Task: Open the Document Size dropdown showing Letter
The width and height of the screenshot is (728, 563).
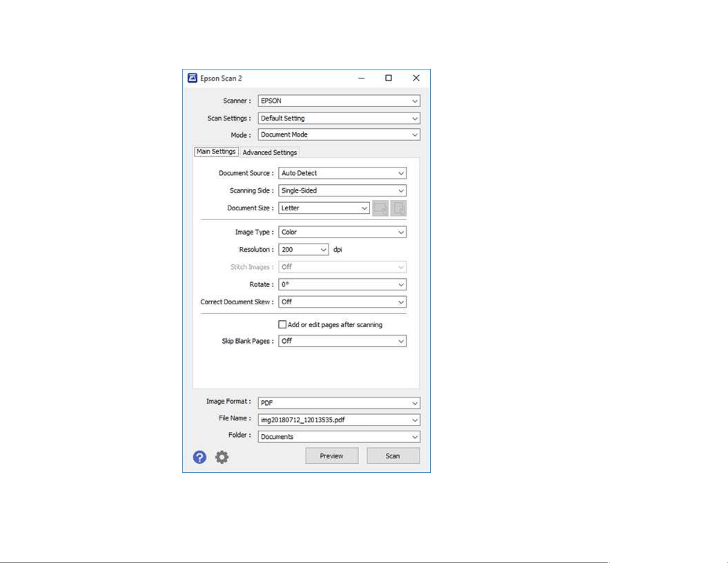Action: 324,208
